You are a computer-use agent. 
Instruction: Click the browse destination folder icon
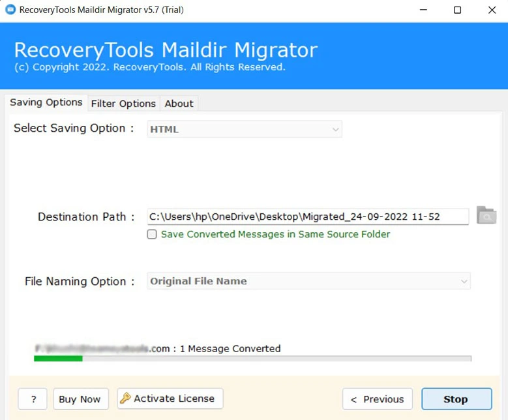pyautogui.click(x=486, y=215)
